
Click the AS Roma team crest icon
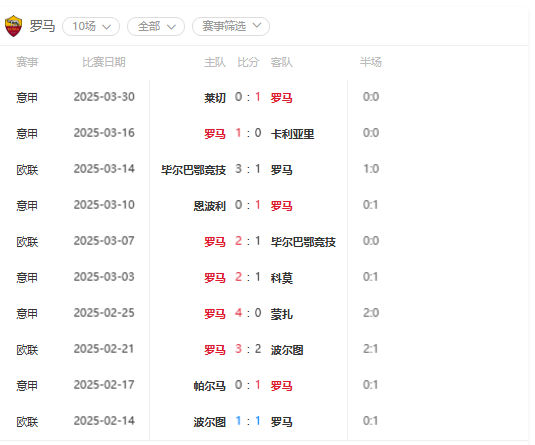(x=13, y=26)
